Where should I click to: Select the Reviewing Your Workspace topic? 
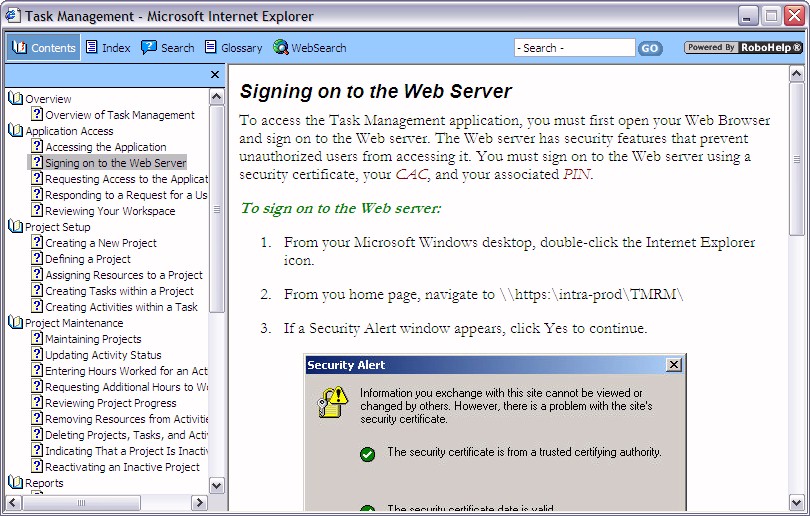coord(110,211)
